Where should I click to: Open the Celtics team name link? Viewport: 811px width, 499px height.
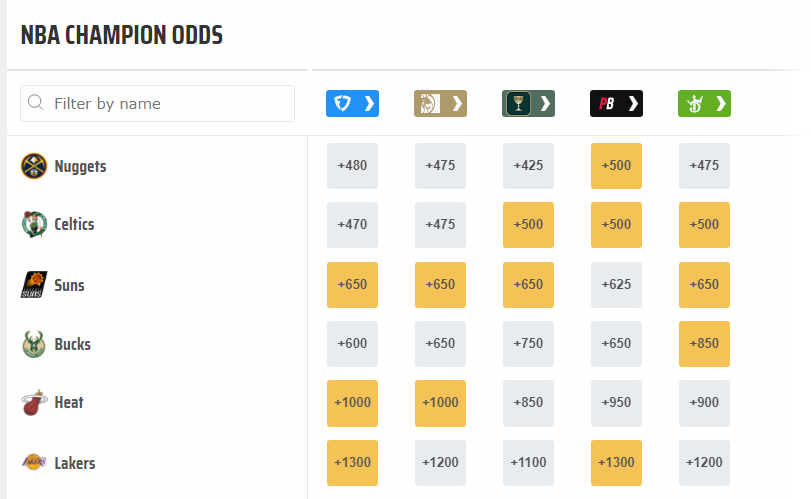point(74,224)
